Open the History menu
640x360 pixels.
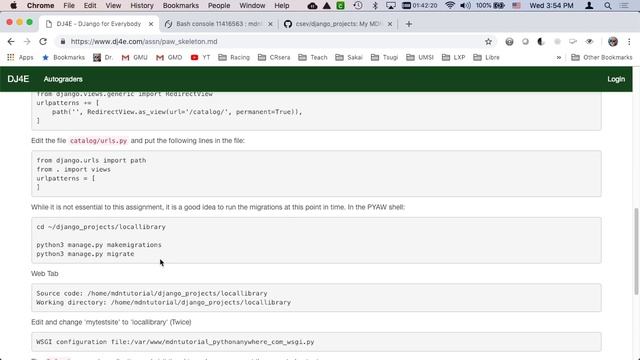[x=142, y=6]
